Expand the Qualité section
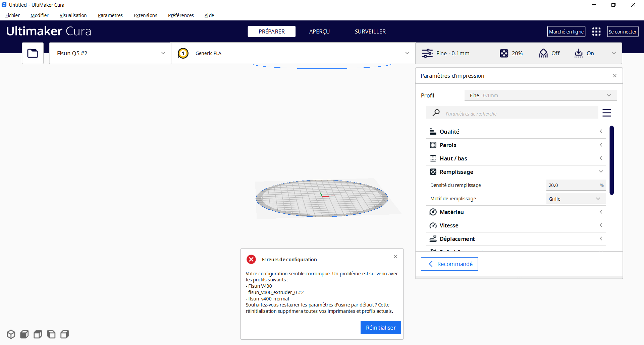 [601, 132]
